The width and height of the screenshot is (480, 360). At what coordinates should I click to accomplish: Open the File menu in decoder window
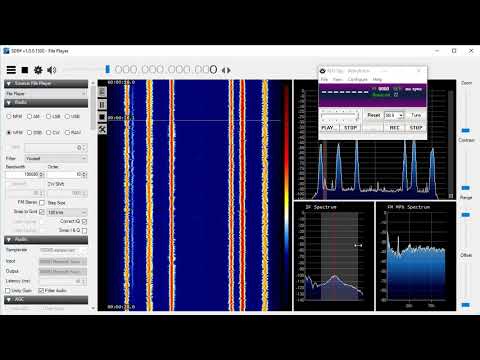[324, 79]
